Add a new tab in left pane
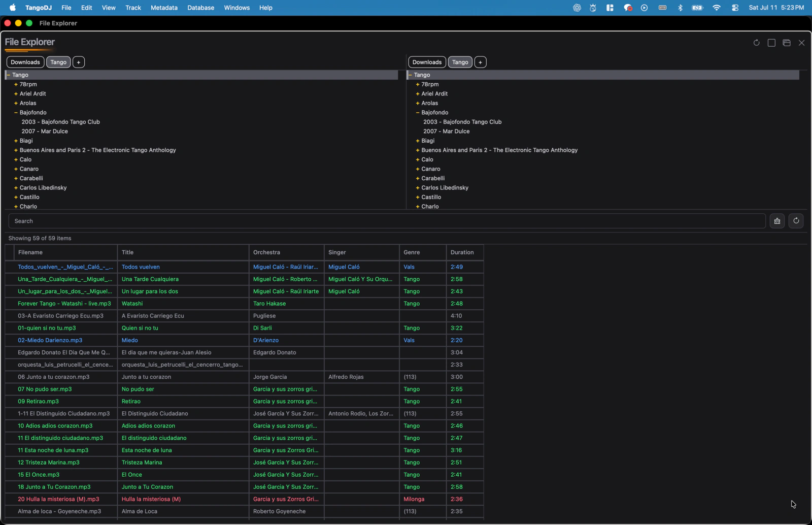This screenshot has width=812, height=525. tap(79, 62)
